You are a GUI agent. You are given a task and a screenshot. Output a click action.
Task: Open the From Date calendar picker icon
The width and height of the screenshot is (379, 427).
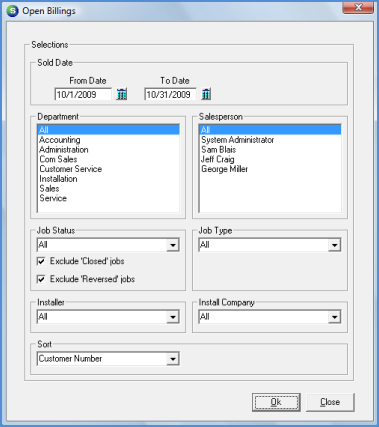(122, 94)
